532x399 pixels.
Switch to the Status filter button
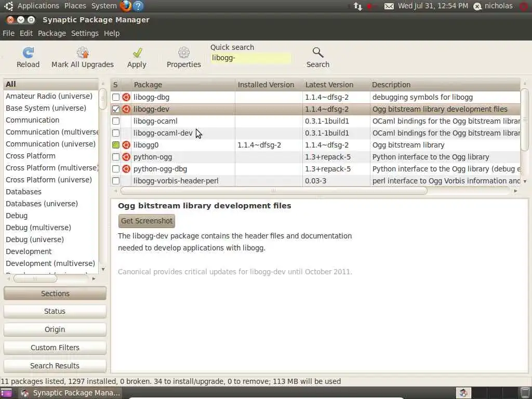55,311
